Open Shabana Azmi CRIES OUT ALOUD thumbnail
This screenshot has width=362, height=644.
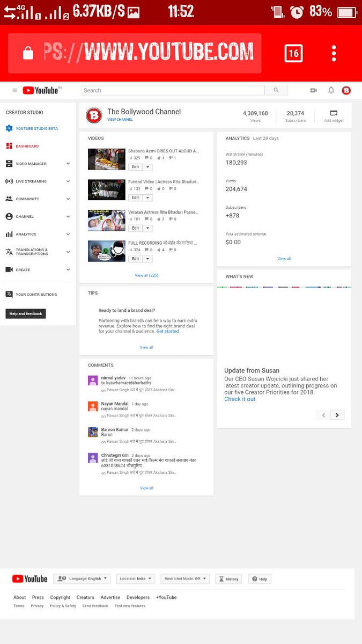(107, 159)
